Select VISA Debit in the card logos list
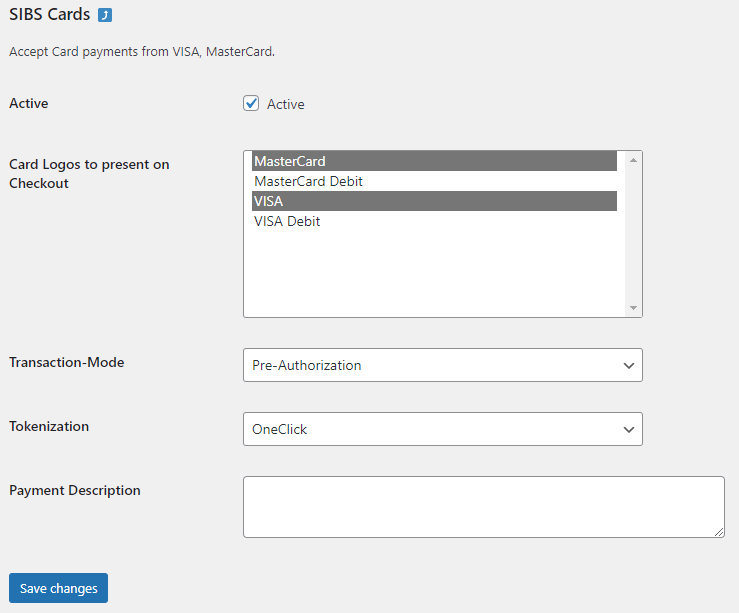 [x=434, y=221]
